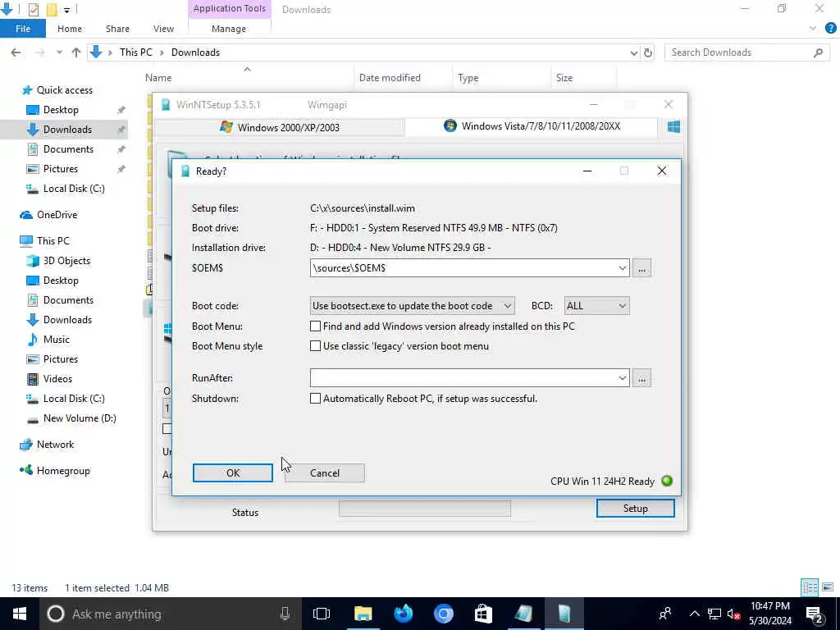This screenshot has height=630, width=840.
Task: Click the Windows logo icon in WinNTSetup
Action: pyautogui.click(x=673, y=126)
